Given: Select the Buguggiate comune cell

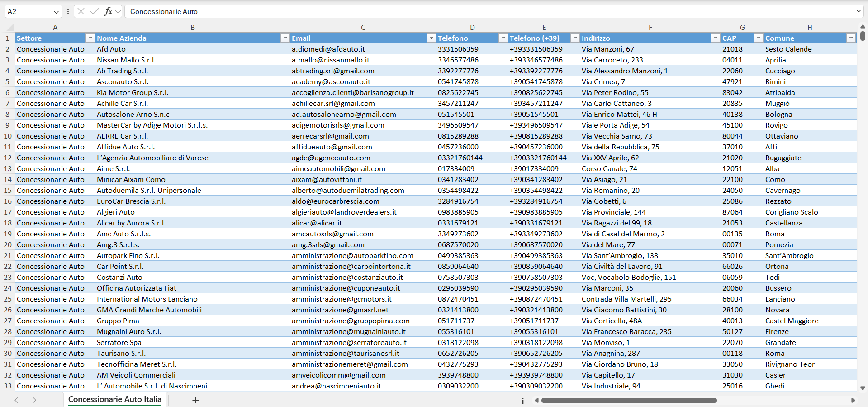Looking at the screenshot, I should coord(810,158).
